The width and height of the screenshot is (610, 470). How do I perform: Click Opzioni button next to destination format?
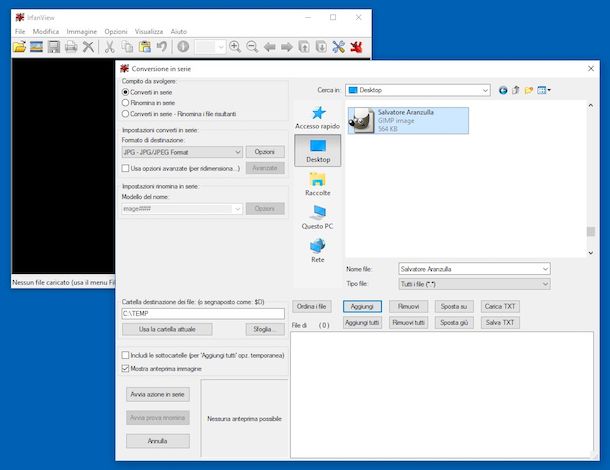point(265,152)
